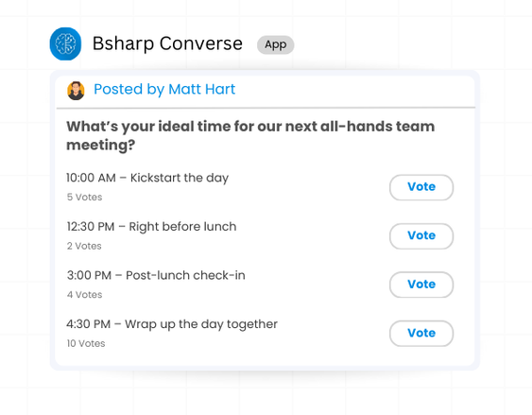The image size is (532, 415).
Task: View the 10 Votes count
Action: pyautogui.click(x=86, y=343)
